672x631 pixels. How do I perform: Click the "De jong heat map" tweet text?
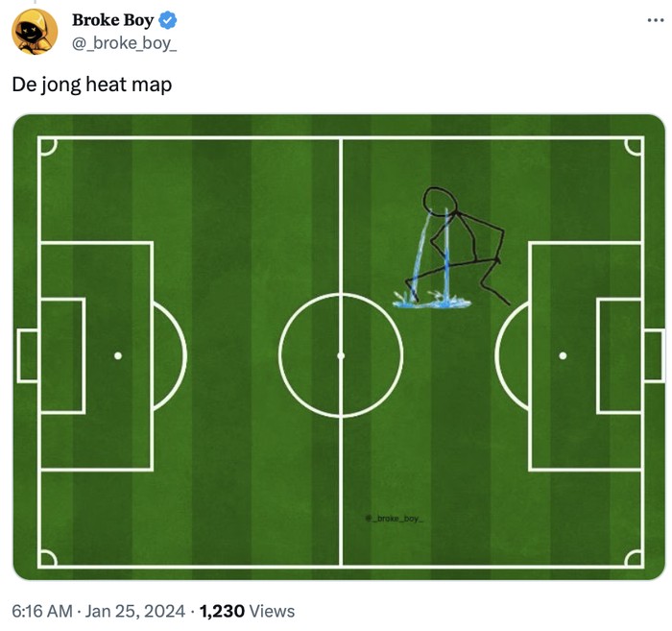(x=92, y=85)
